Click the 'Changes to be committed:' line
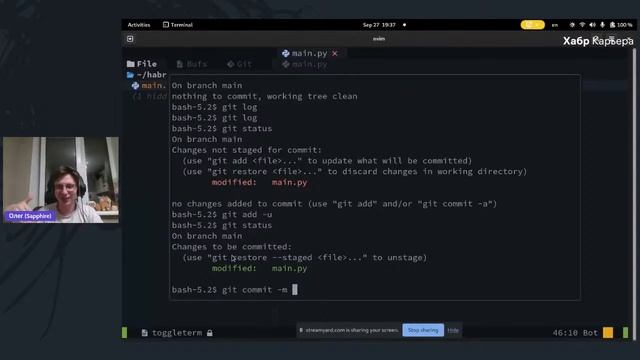Viewport: 640px width, 360px height. click(232, 247)
